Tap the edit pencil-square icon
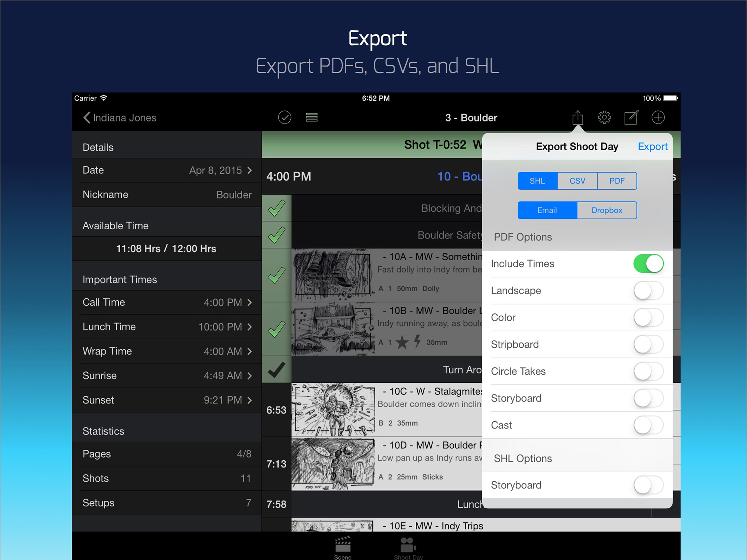This screenshot has width=747, height=560. click(x=631, y=118)
